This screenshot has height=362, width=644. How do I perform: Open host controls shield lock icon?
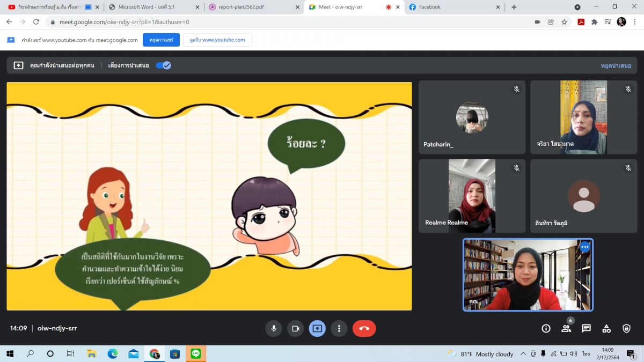(626, 328)
